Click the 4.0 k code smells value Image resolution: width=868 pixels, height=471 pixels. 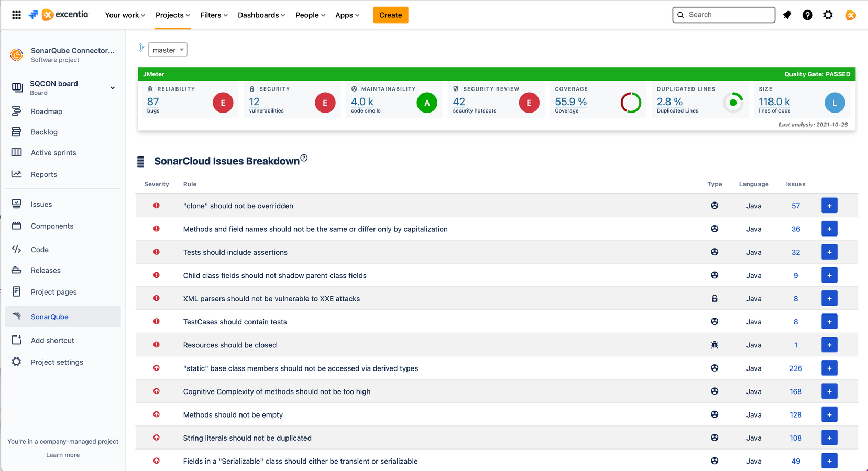click(362, 102)
